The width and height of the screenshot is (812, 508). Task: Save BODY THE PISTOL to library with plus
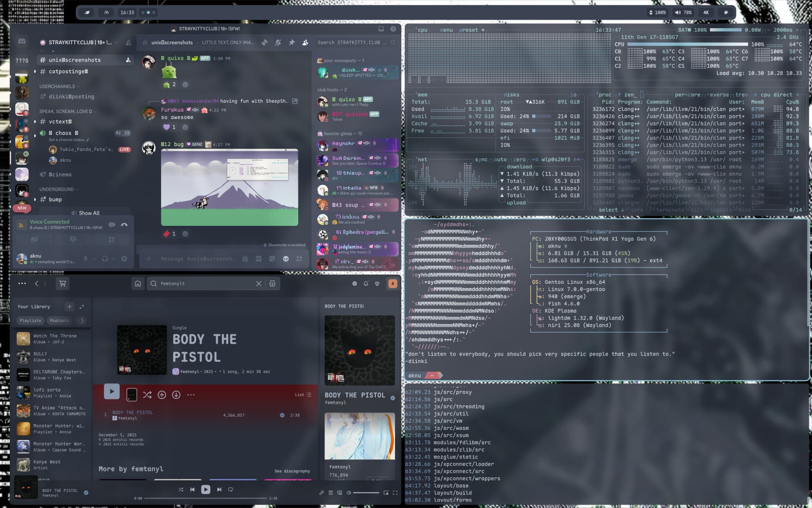[162, 395]
